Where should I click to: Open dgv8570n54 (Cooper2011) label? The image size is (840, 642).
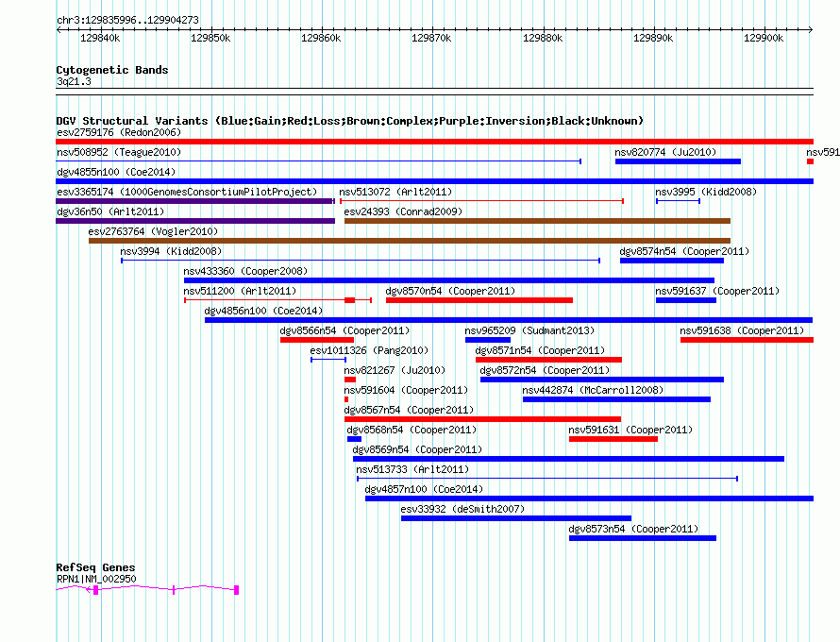click(450, 291)
